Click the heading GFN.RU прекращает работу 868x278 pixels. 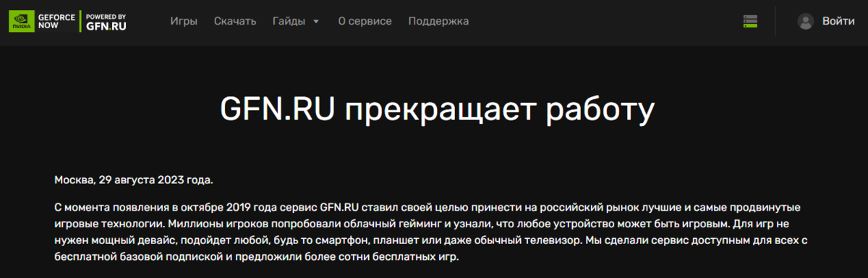tap(437, 109)
